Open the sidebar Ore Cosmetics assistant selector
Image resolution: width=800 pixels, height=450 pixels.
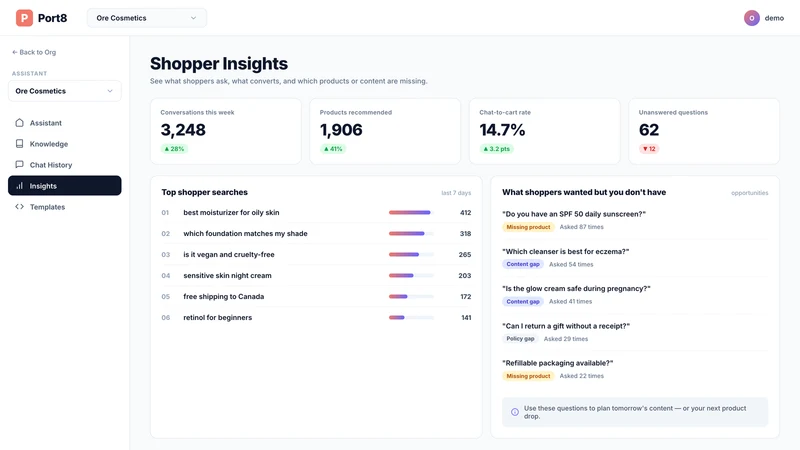click(x=65, y=91)
